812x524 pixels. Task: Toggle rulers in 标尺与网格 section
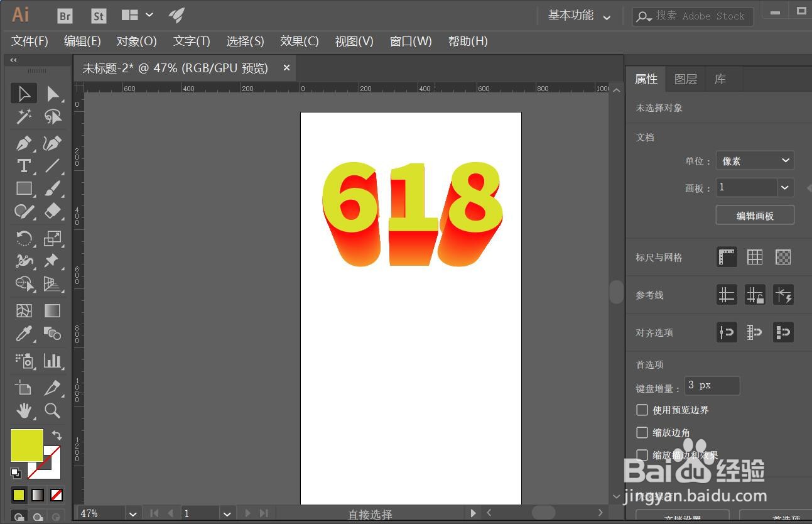click(x=726, y=257)
